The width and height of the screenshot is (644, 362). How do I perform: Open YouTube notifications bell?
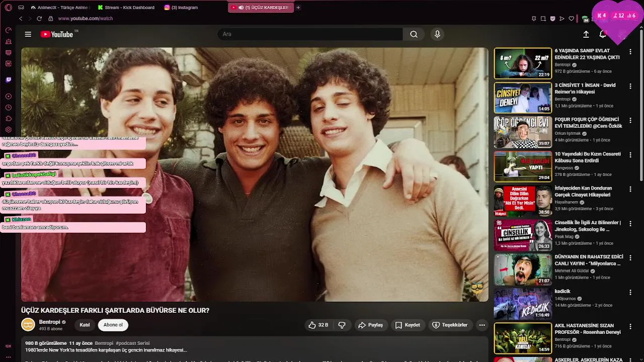603,34
